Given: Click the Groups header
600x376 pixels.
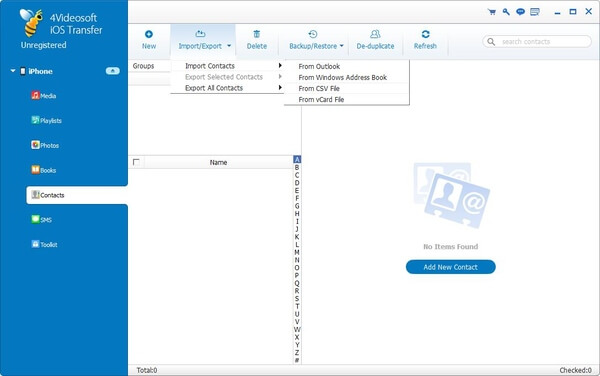Looking at the screenshot, I should click(143, 66).
